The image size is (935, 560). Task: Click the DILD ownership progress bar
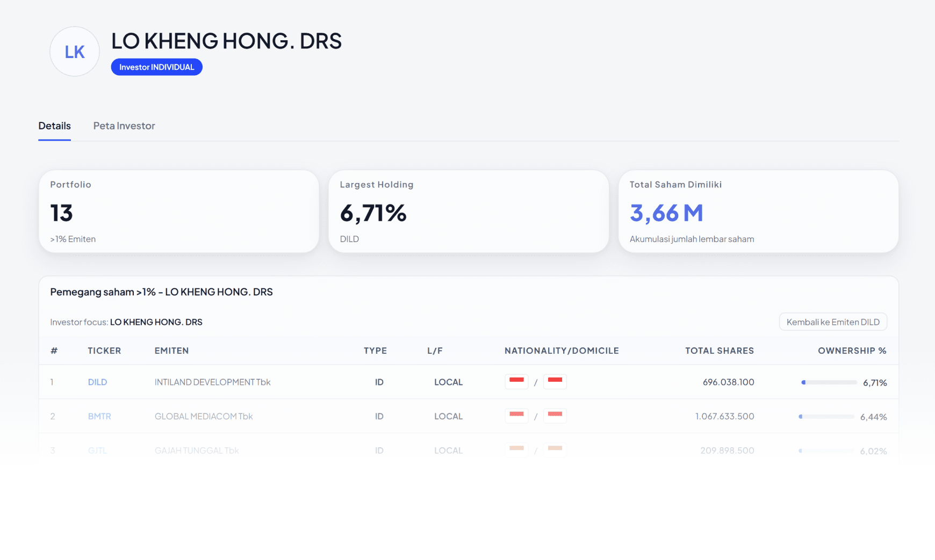tap(829, 382)
